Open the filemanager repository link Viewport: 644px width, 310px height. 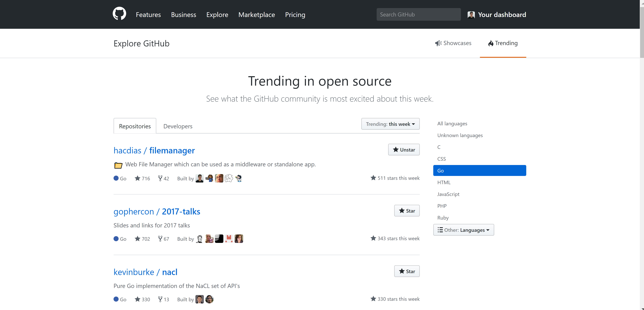[x=172, y=150]
